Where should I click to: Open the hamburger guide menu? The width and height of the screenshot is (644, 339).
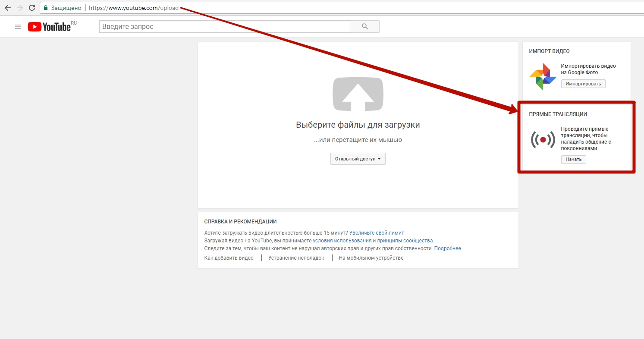pos(18,27)
